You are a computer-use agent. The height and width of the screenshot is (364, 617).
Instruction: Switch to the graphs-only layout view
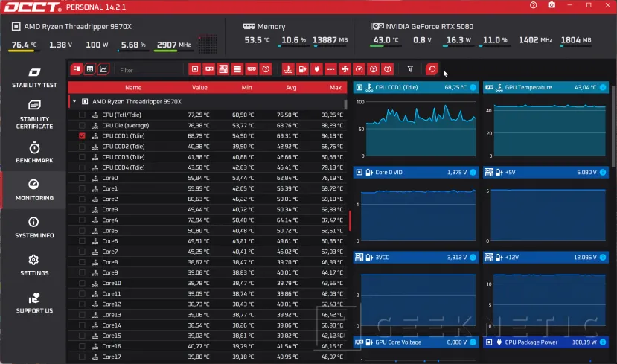tap(103, 69)
